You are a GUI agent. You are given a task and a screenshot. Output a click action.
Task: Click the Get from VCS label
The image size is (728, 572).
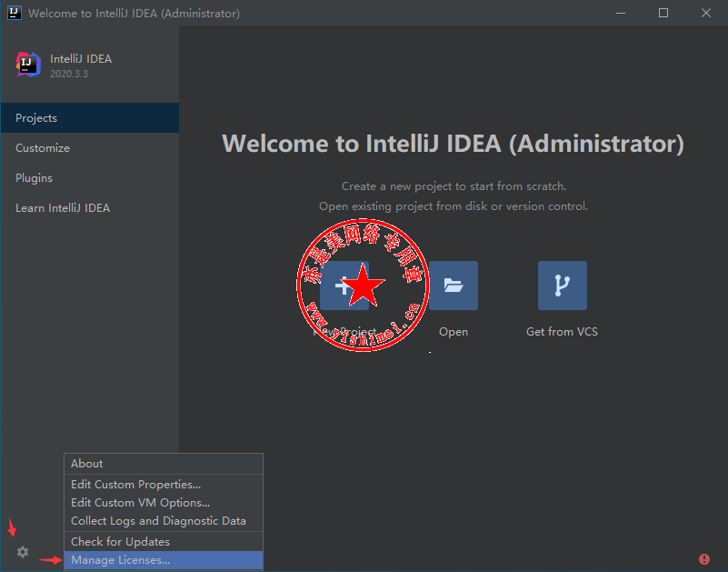pyautogui.click(x=562, y=332)
